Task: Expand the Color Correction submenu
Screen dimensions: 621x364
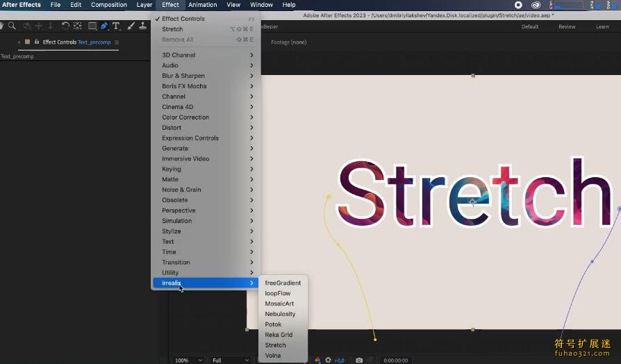Action: pyautogui.click(x=206, y=117)
